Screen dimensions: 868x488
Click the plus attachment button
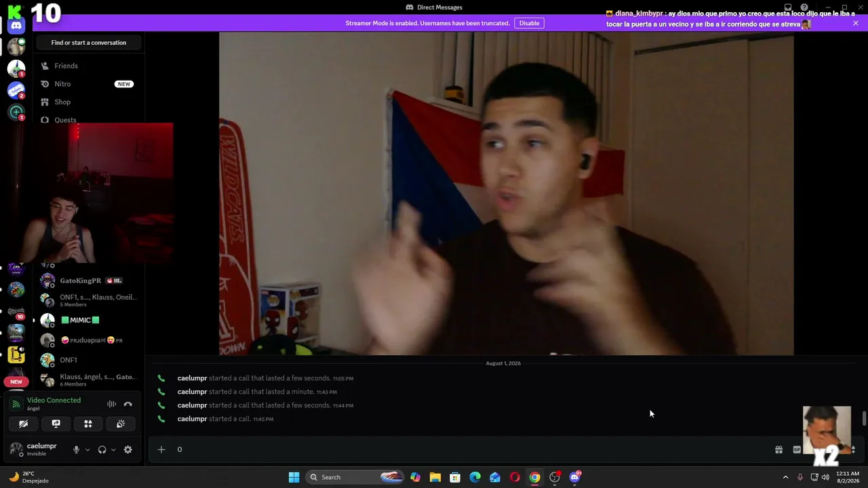[161, 449]
